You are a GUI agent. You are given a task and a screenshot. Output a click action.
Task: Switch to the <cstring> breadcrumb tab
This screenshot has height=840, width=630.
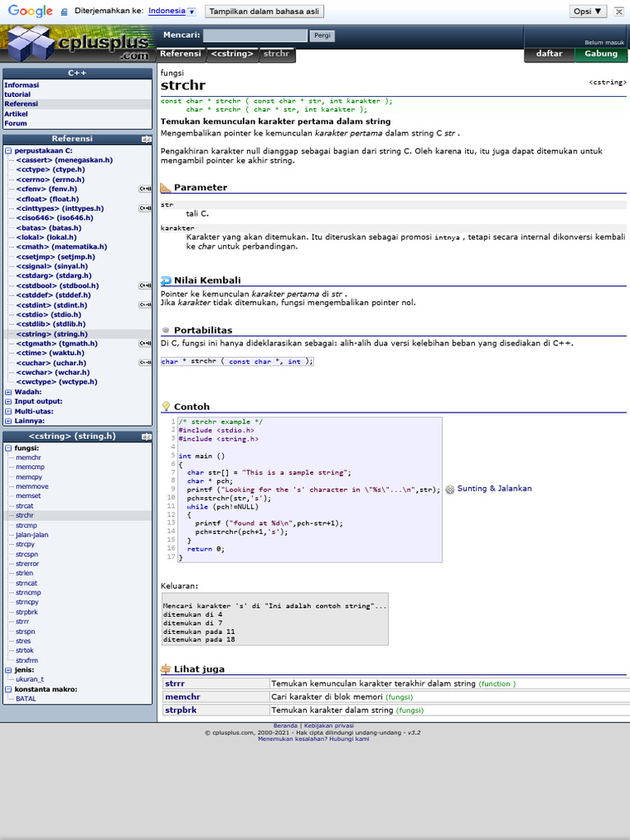[x=231, y=54]
